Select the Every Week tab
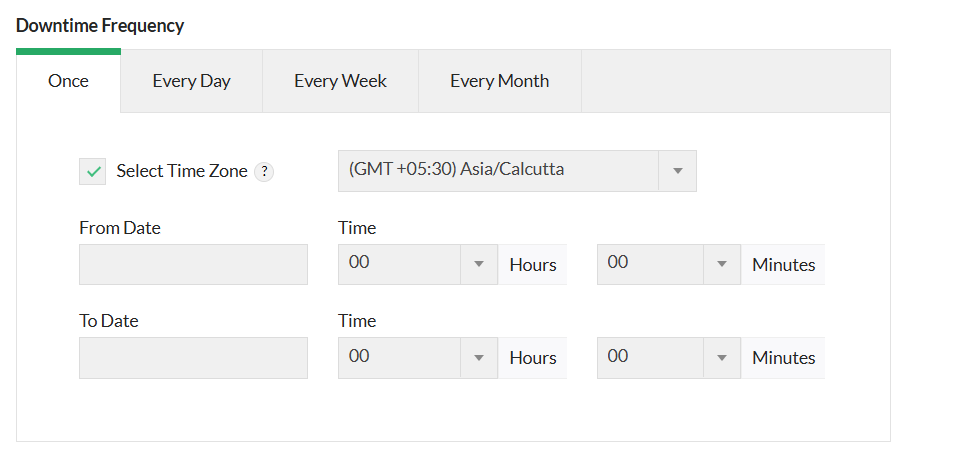Image resolution: width=977 pixels, height=459 pixels. tap(340, 81)
